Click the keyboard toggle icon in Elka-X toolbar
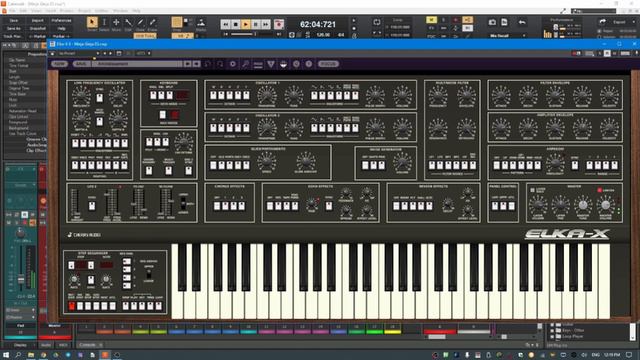The height and width of the screenshot is (360, 640). pos(258,64)
